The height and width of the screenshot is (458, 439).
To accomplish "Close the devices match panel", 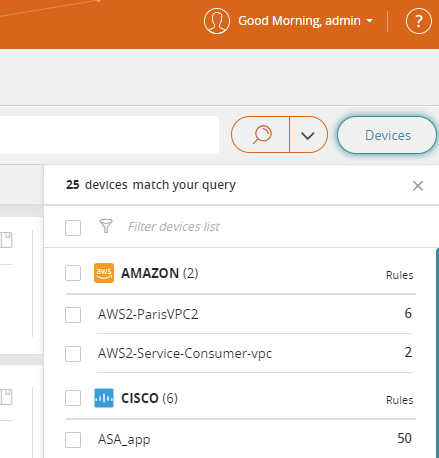I will pos(418,186).
